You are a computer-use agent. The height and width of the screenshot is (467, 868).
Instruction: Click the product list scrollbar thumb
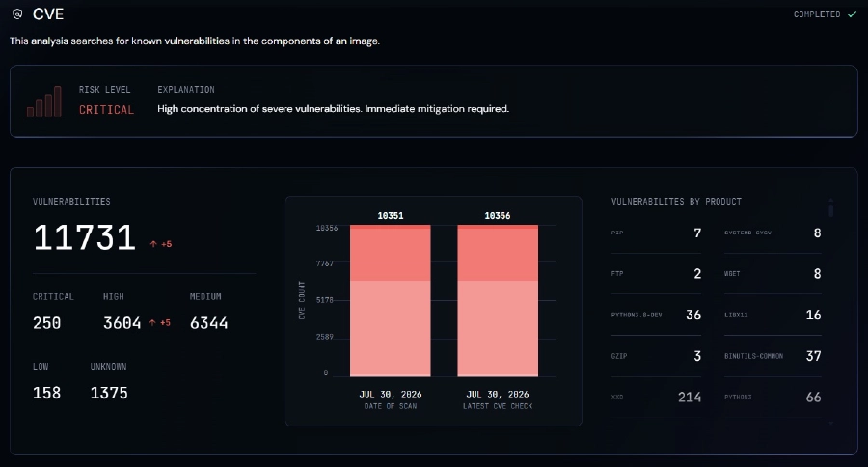[x=831, y=210]
